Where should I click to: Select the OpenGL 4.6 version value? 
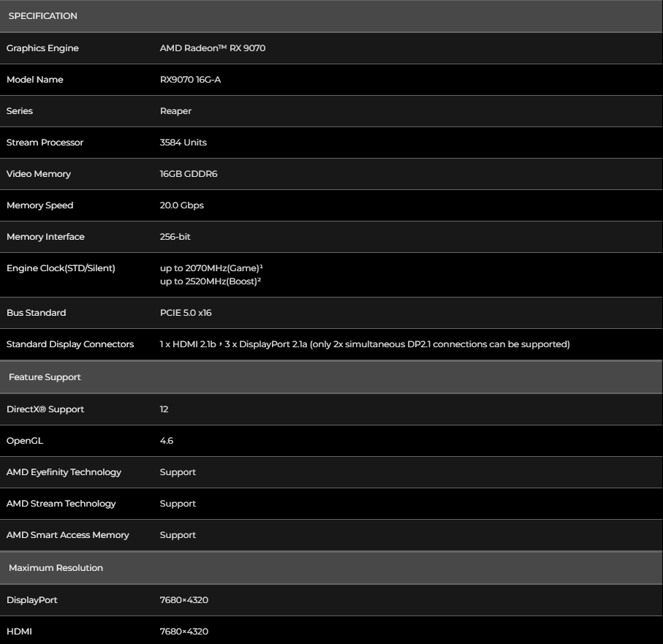pyautogui.click(x=167, y=441)
